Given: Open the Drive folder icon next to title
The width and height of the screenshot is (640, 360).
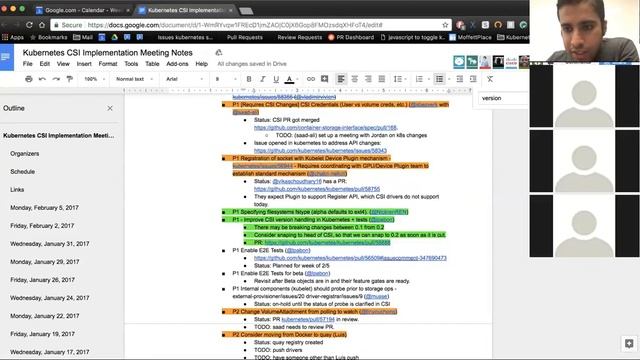Looking at the screenshot, I should [219, 52].
